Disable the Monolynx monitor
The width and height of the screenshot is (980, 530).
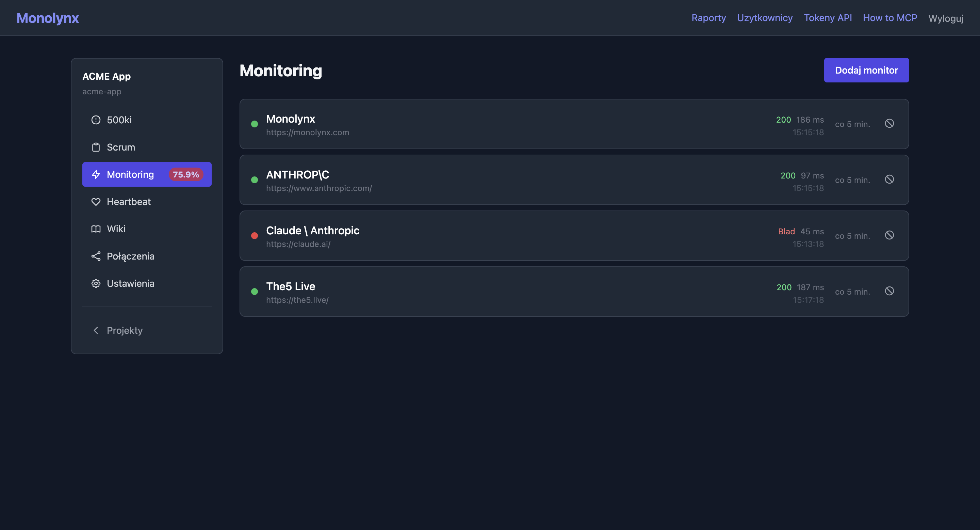[x=890, y=123]
